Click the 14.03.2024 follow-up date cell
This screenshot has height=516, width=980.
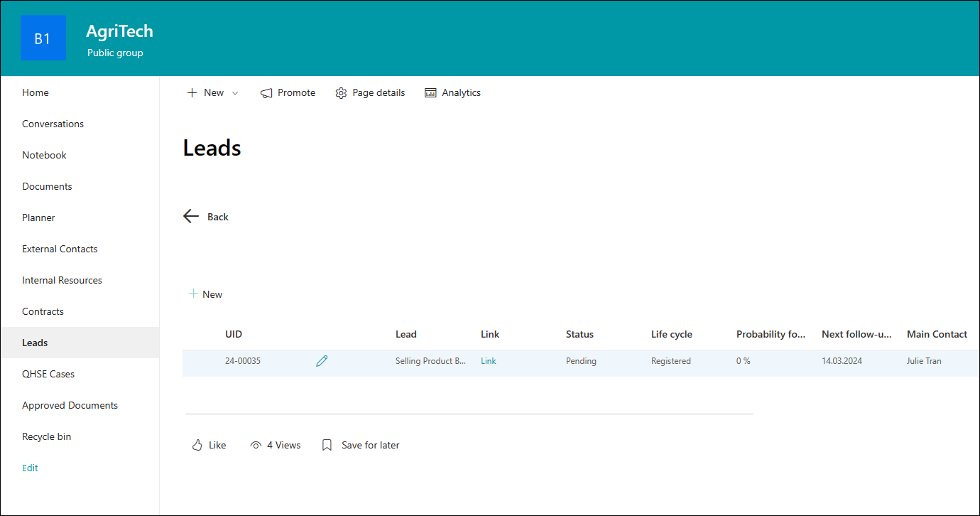(842, 361)
